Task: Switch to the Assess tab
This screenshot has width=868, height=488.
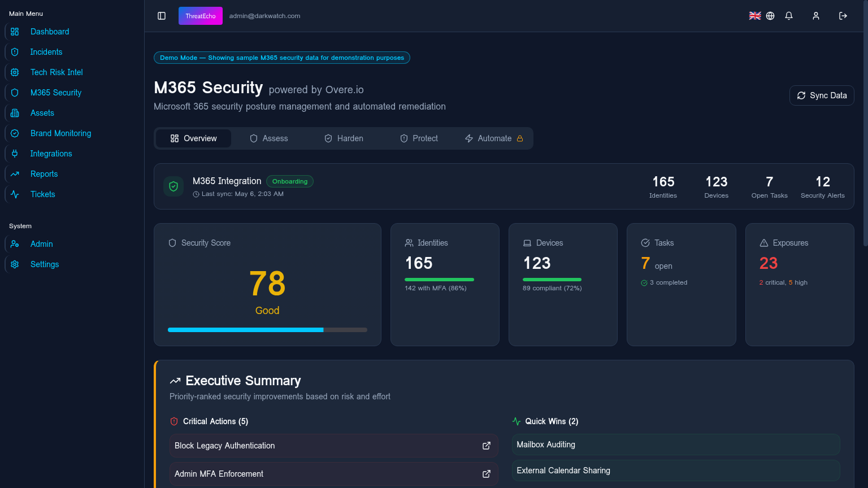Action: (x=269, y=138)
